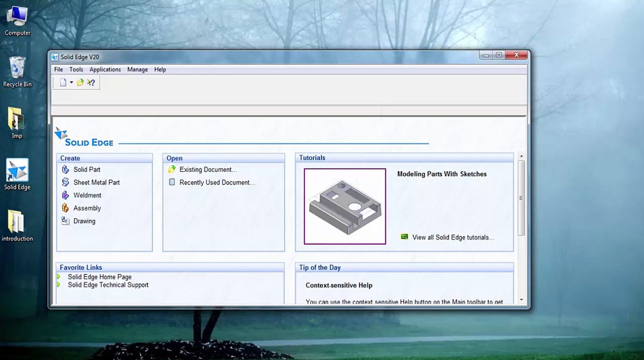Click the New document toolbar icon
This screenshot has height=360, width=644.
(x=63, y=82)
